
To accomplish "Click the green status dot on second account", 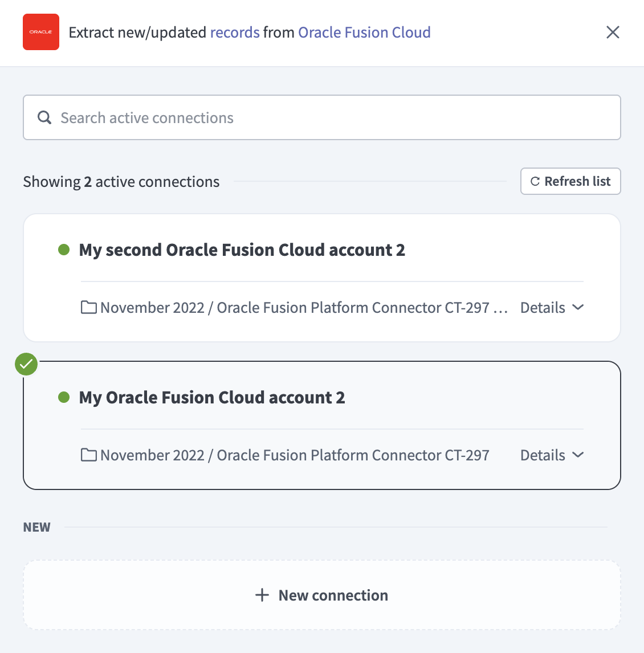I will click(63, 397).
